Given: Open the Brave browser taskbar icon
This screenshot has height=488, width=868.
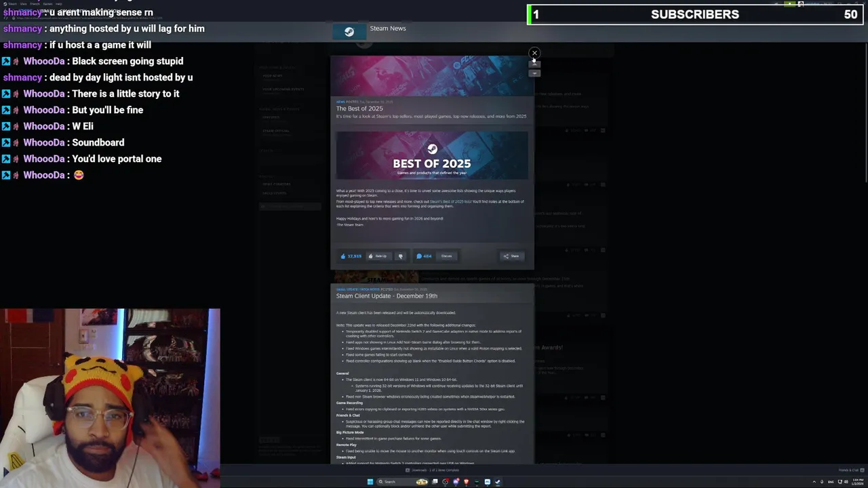Looking at the screenshot, I should click(x=466, y=482).
